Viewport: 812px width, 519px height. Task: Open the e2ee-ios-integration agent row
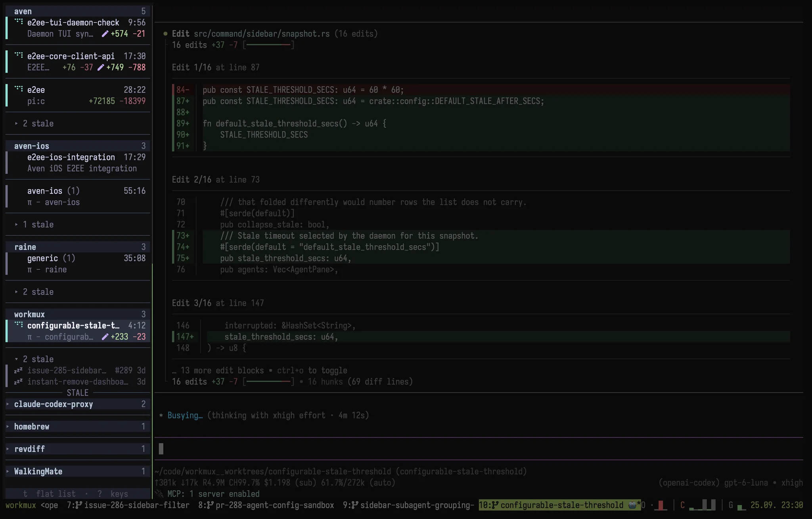78,163
